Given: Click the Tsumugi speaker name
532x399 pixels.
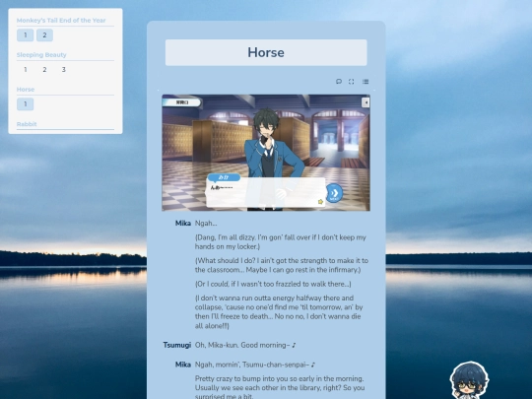Looking at the screenshot, I should coord(176,345).
